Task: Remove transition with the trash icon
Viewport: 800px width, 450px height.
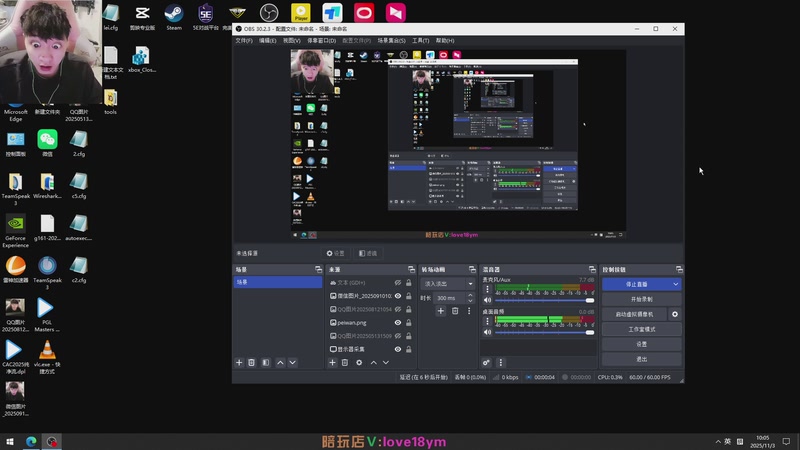Action: coord(455,311)
